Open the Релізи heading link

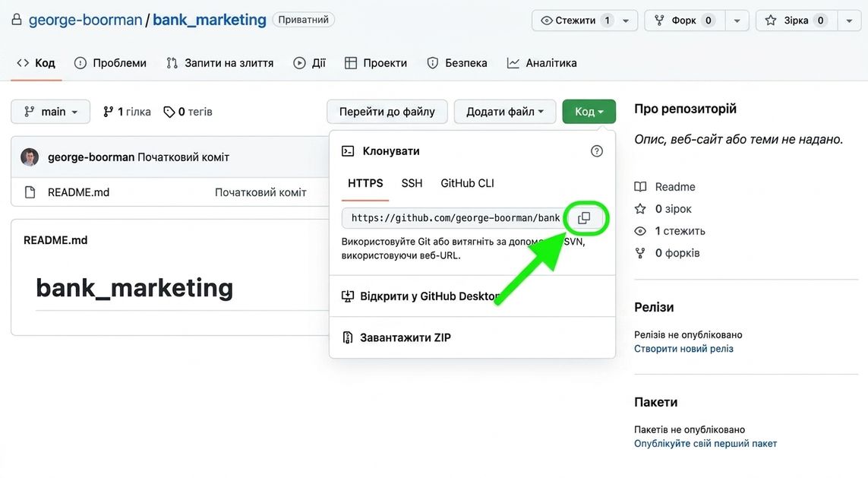(654, 308)
